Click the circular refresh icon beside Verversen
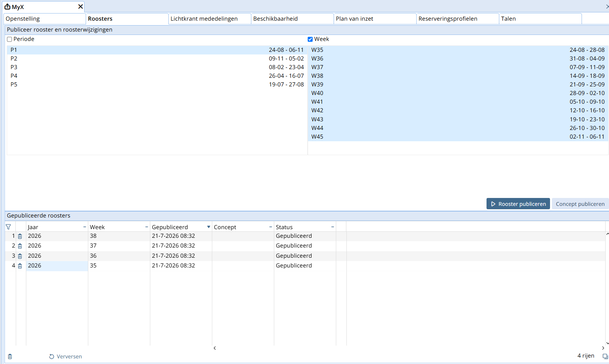609x364 pixels. click(51, 356)
